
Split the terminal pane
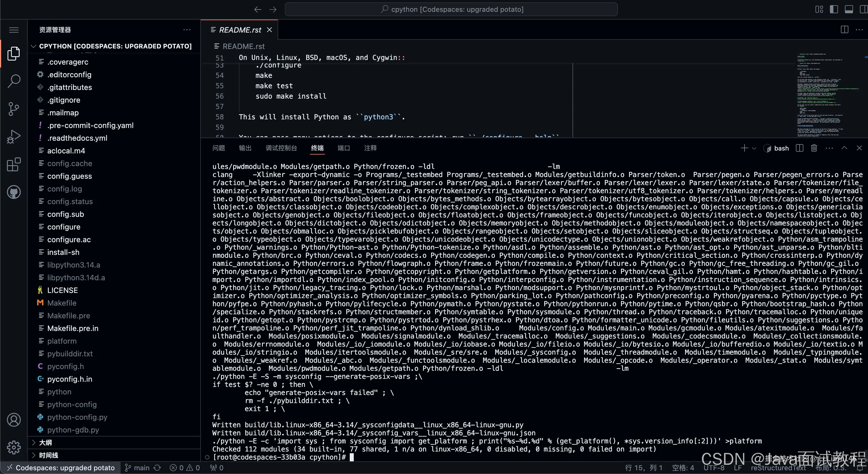pos(800,148)
